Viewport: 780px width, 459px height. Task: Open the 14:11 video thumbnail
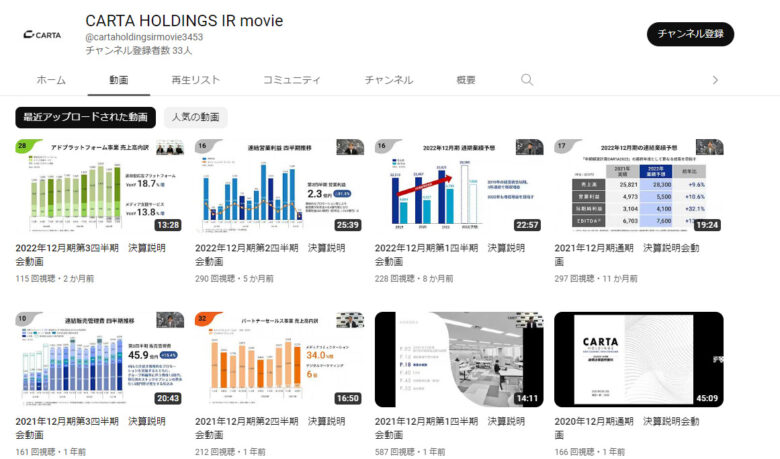tap(459, 359)
